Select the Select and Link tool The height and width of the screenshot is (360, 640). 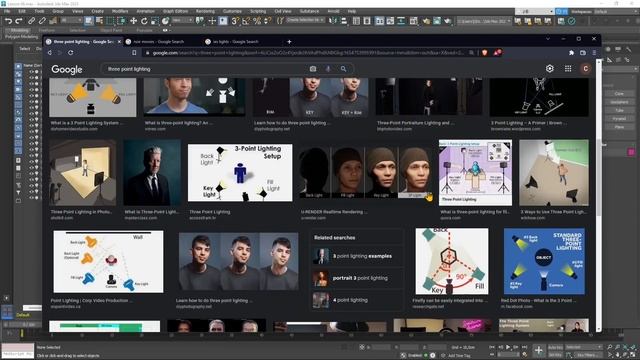point(31,21)
